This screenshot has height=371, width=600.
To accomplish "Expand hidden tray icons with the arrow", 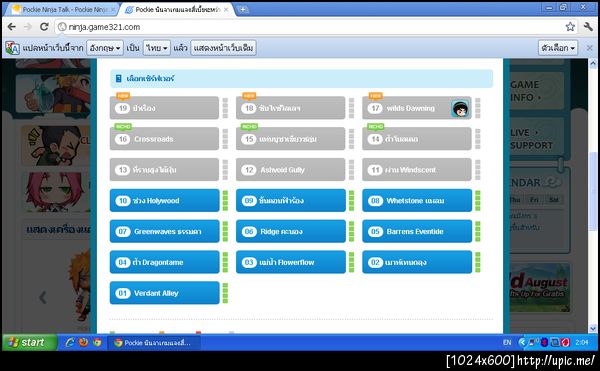I will click(x=522, y=342).
